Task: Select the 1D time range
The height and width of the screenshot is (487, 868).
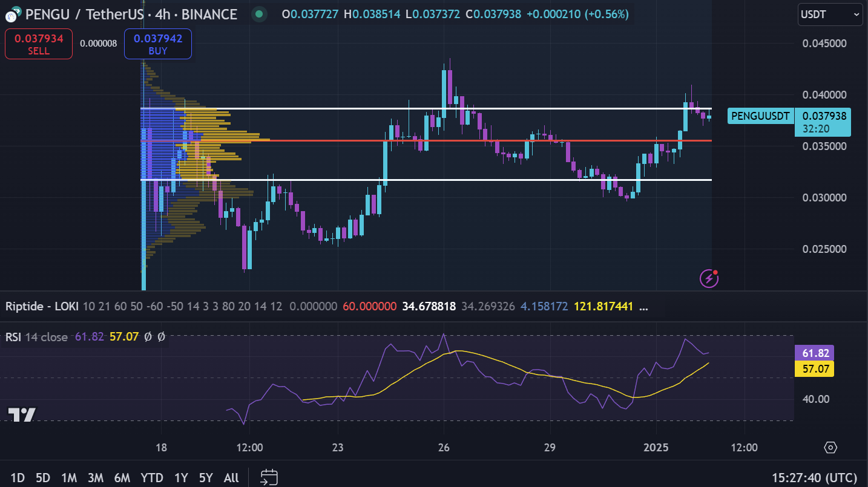Action: 18,478
